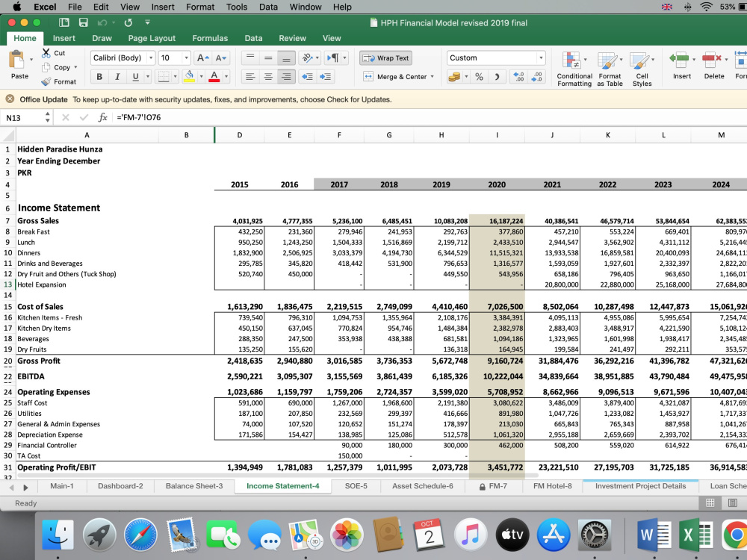
Task: Apply the red font color swatch
Action: click(x=214, y=77)
